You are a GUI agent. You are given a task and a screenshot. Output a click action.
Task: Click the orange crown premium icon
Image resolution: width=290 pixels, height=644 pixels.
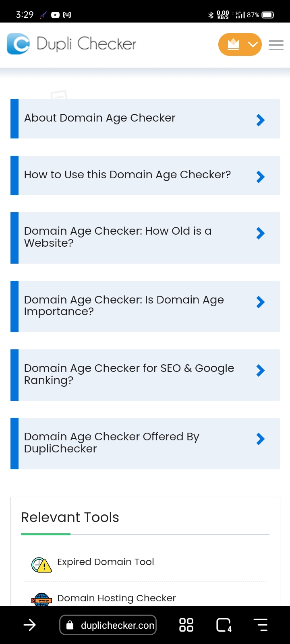234,44
